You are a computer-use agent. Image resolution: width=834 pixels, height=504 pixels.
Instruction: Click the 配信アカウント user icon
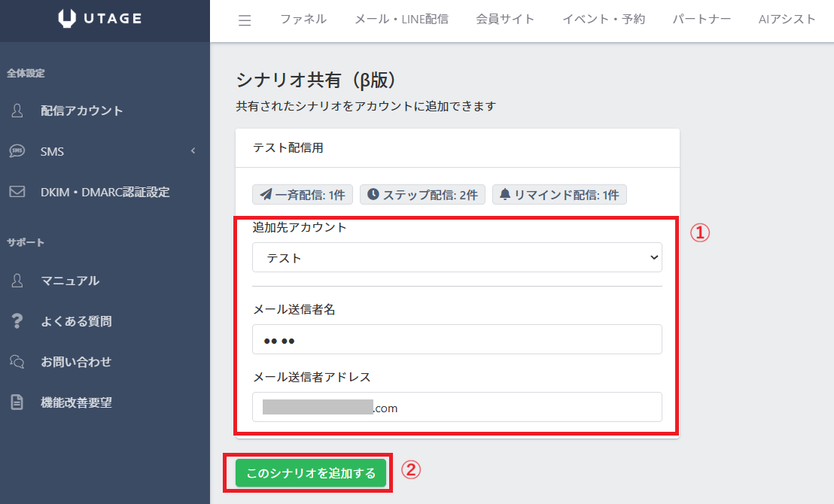click(x=17, y=111)
